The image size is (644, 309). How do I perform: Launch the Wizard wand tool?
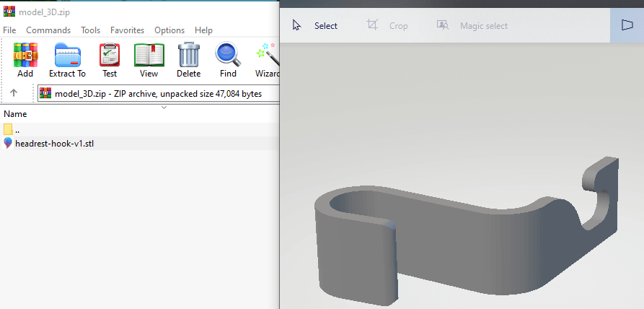[x=267, y=60]
